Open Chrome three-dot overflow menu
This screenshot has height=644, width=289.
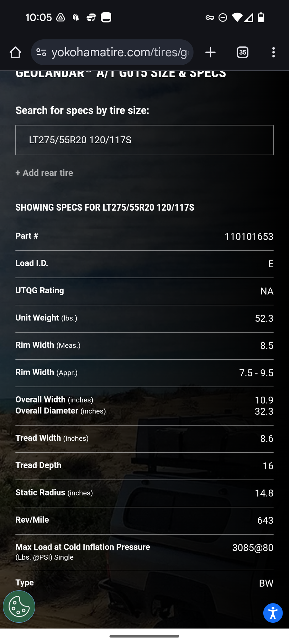pyautogui.click(x=273, y=52)
